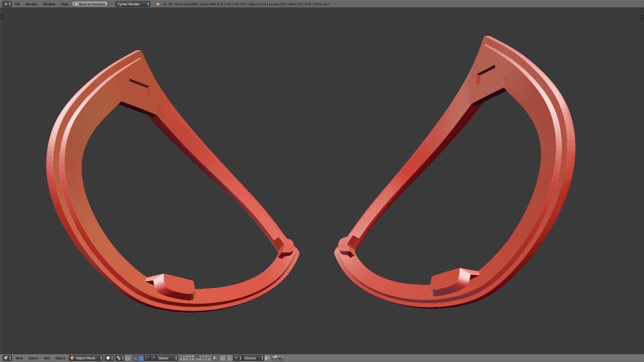This screenshot has width=644, height=362.
Task: Open the File menu
Action: [x=17, y=4]
